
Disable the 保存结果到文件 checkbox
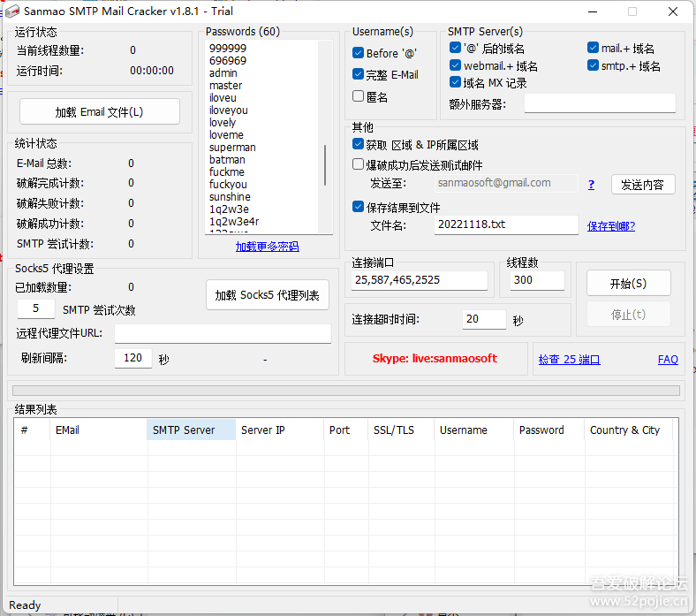pos(359,208)
